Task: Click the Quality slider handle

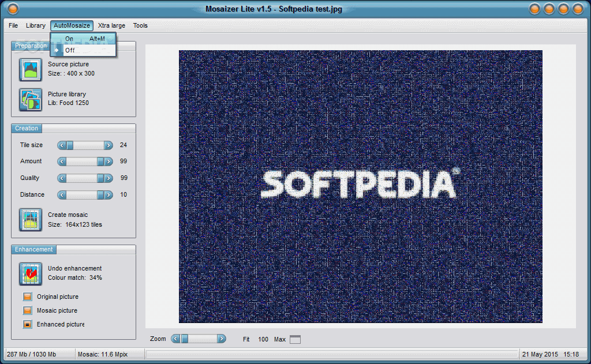Action: coord(100,178)
